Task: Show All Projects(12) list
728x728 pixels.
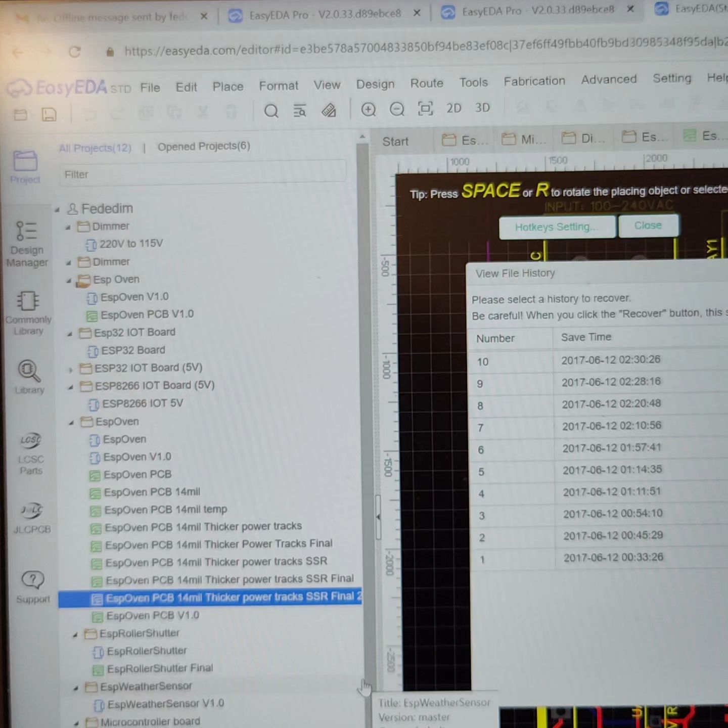Action: point(95,148)
